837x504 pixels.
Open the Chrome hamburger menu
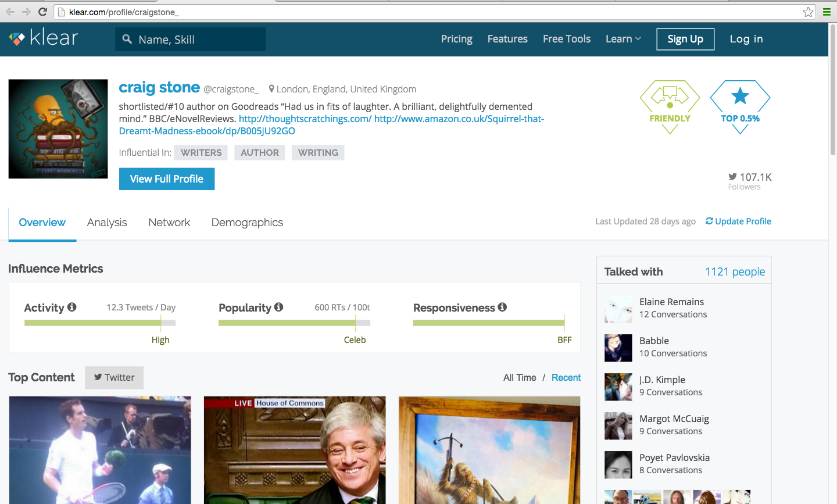point(826,12)
